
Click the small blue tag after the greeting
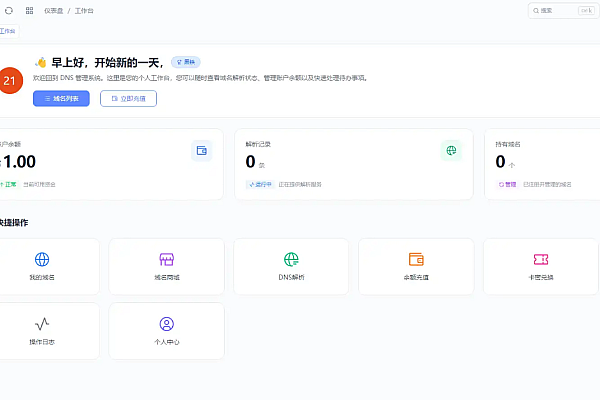pyautogui.click(x=186, y=62)
